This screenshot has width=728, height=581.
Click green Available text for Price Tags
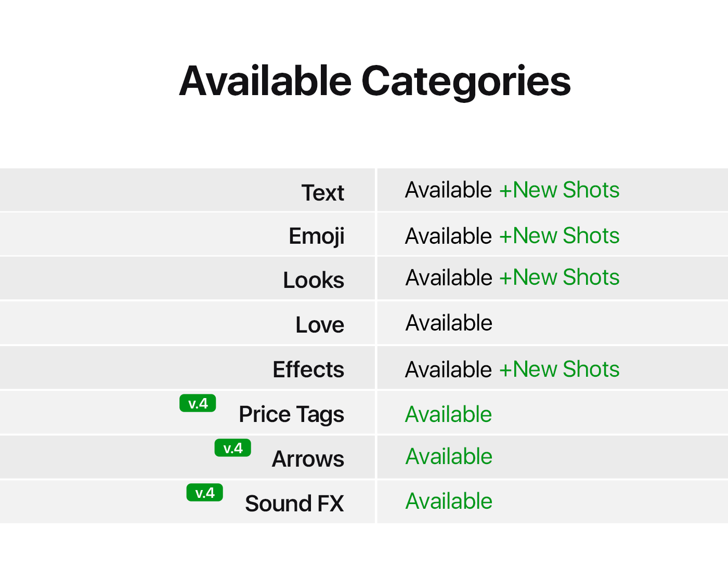click(x=449, y=414)
